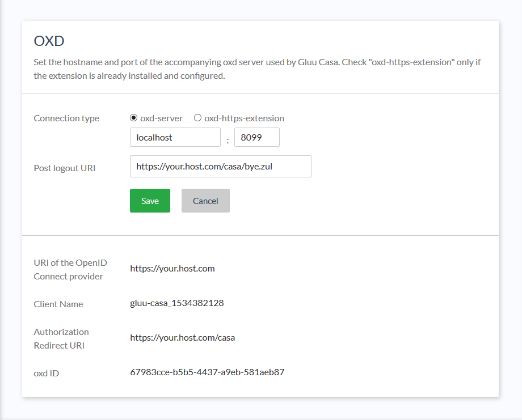Image resolution: width=522 pixels, height=420 pixels.
Task: Click the oxd ID value starting with 67983cce
Action: click(x=207, y=372)
